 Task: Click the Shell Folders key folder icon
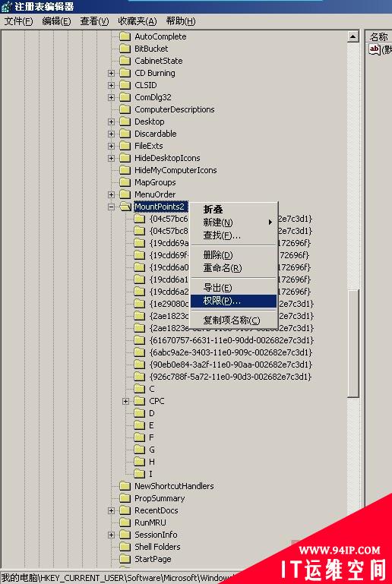pos(125,547)
